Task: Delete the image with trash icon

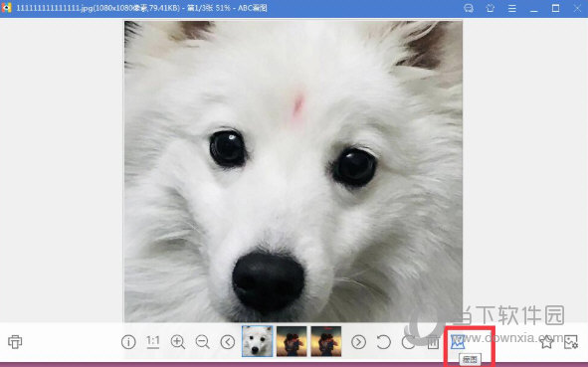Action: [x=433, y=342]
